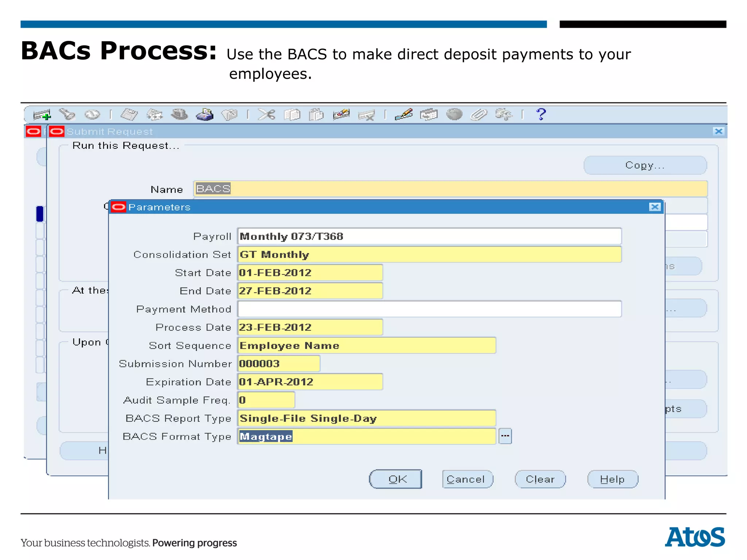Click the Next Step toolbar icon
This screenshot has height=560, width=747.
point(154,114)
